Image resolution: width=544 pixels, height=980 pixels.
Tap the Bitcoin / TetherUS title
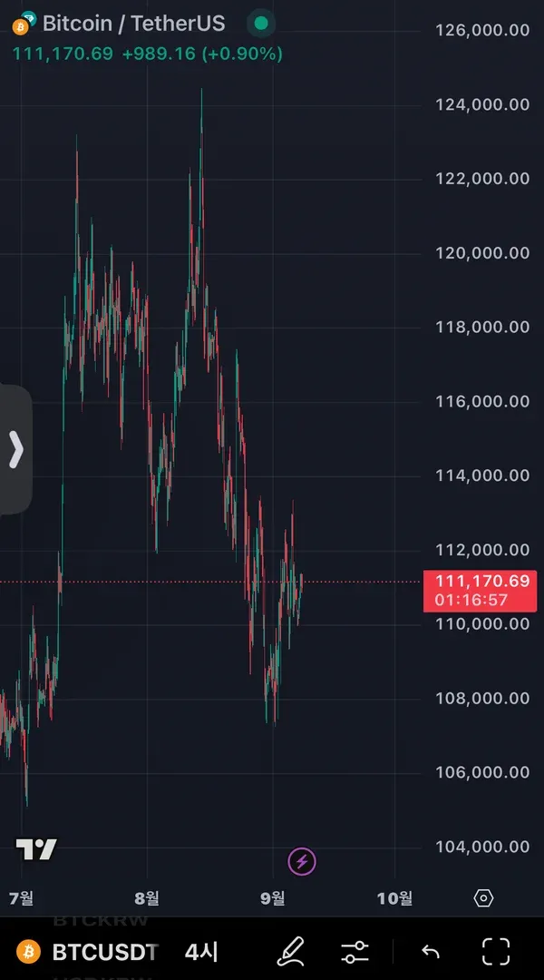pos(133,23)
